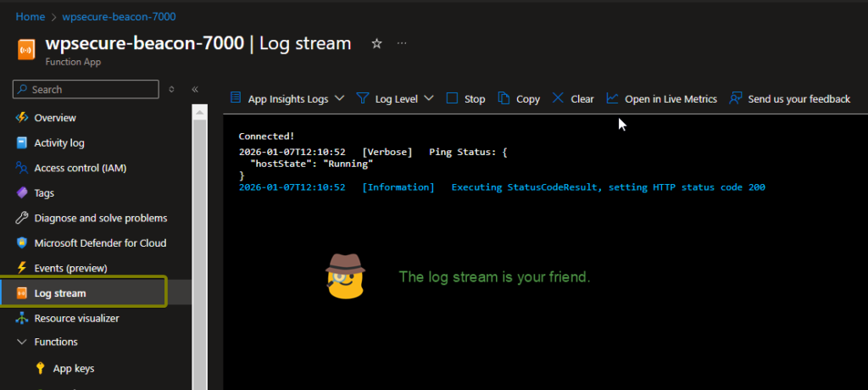Viewport: 868px width, 390px height.
Task: Toggle the sidebar expand/collapse sort arrows
Action: click(171, 89)
